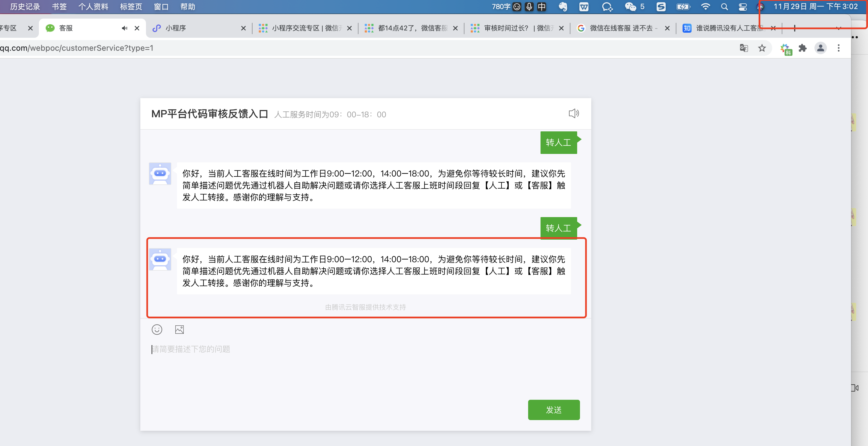
Task: Mute the 客服 tab audio icon
Action: coord(125,28)
